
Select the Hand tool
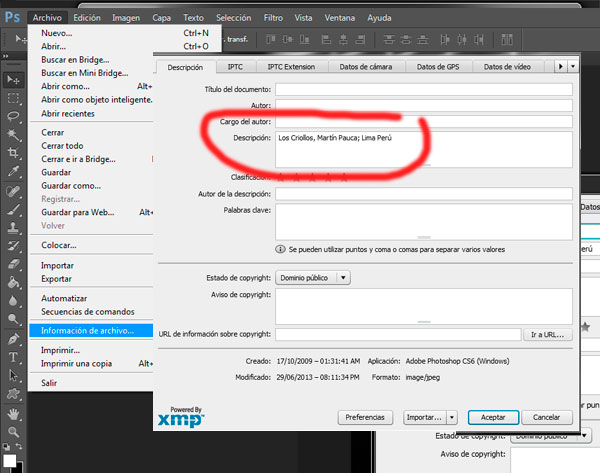click(13, 414)
